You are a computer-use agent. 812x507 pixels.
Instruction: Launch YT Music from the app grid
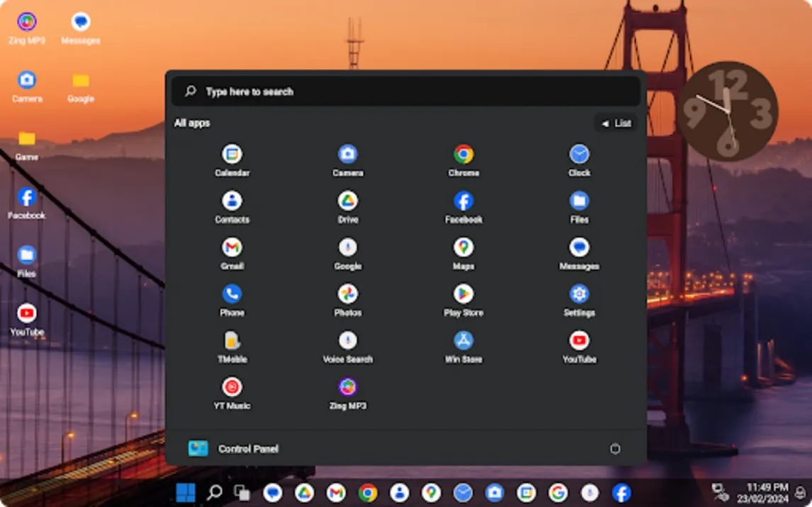point(232,387)
